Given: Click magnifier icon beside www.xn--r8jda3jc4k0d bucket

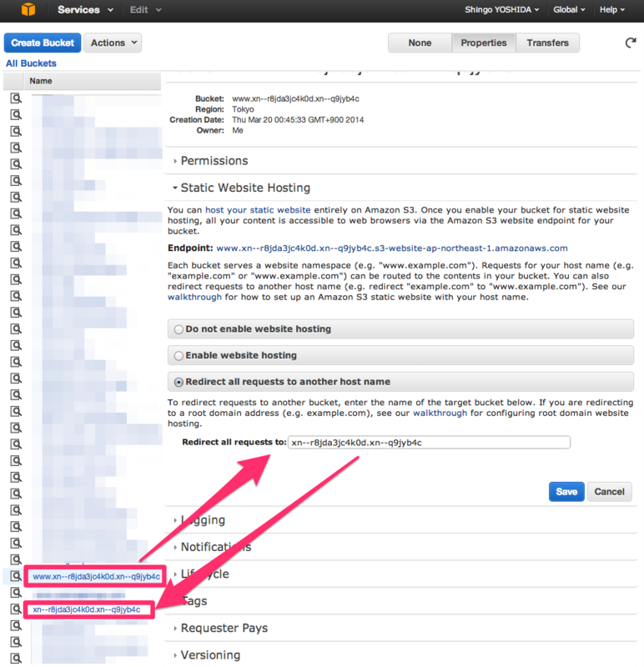Looking at the screenshot, I should click(x=16, y=576).
